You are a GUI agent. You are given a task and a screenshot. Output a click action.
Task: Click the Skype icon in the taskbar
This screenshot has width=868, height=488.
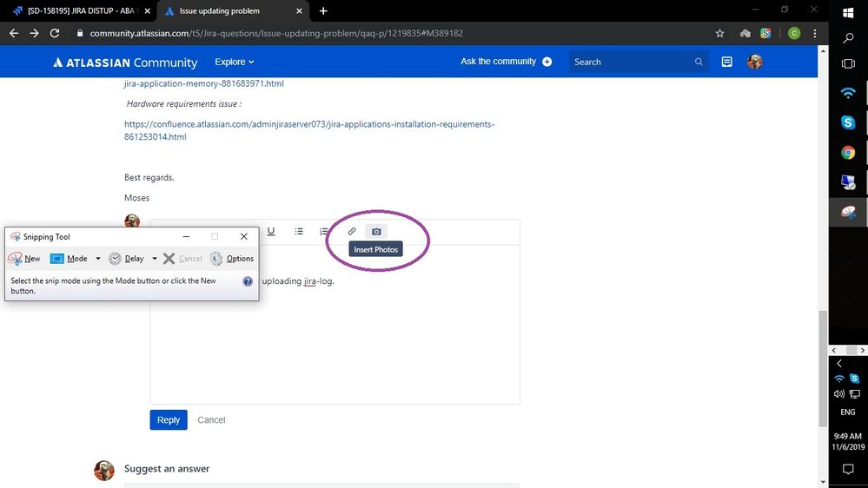(x=848, y=122)
